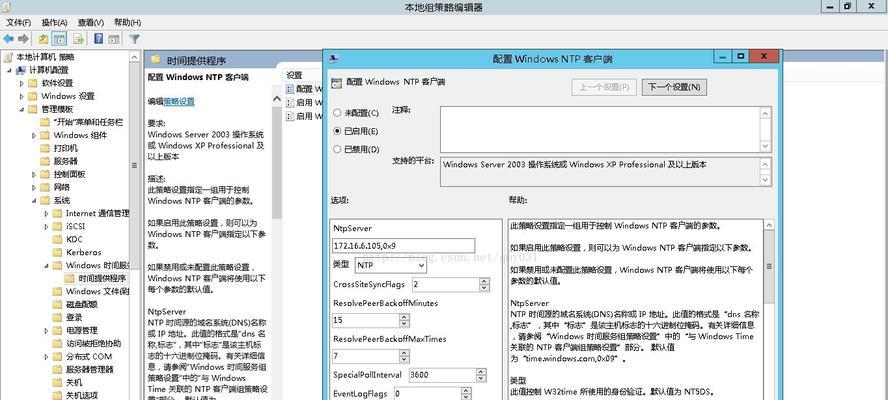The image size is (888, 400).
Task: Select the 已禁用(D) radio button
Action: point(338,149)
